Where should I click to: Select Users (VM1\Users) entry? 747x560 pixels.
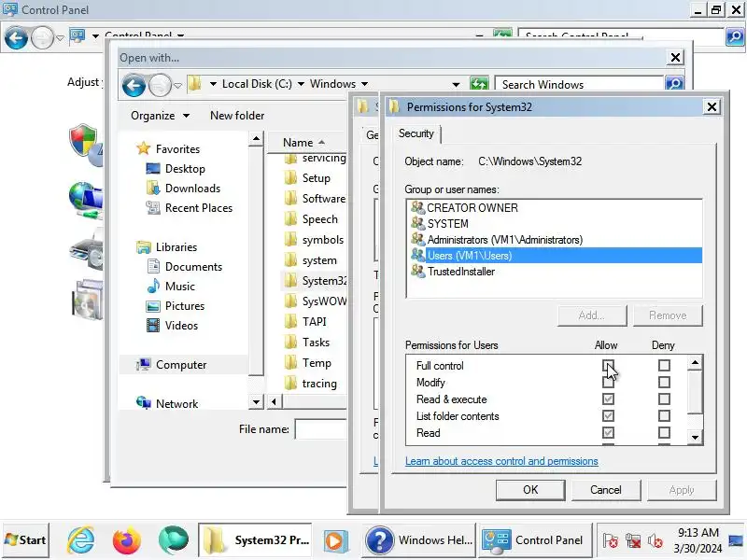pyautogui.click(x=556, y=256)
